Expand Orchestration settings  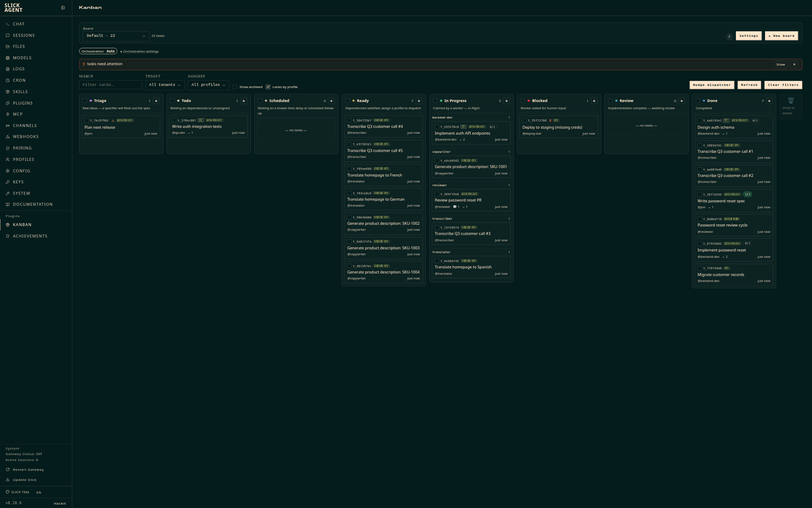[x=140, y=52]
